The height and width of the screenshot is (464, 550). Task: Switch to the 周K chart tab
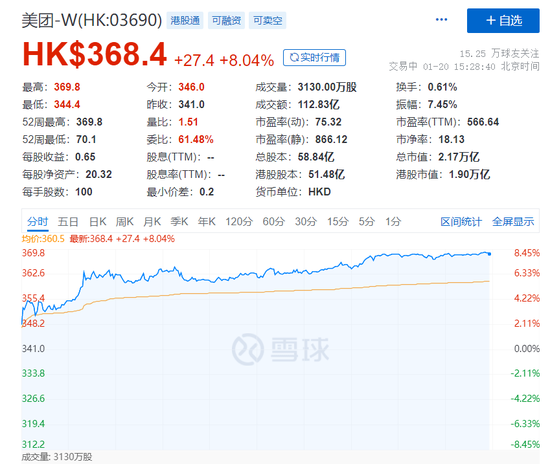125,221
